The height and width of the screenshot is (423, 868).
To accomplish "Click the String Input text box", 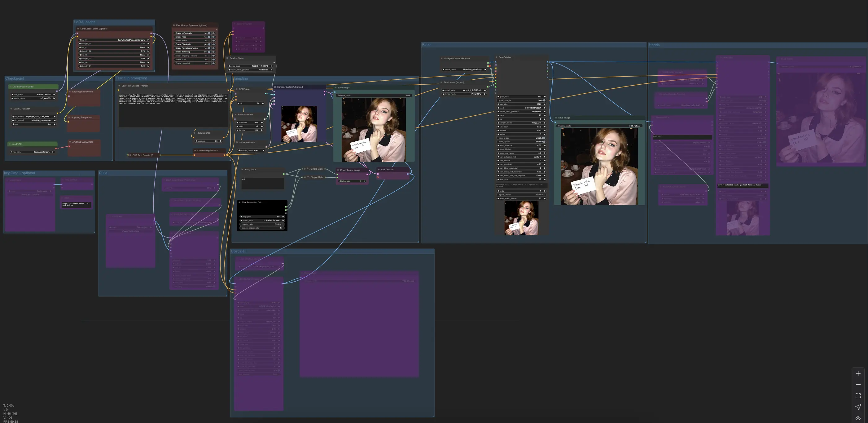I will coord(263,183).
